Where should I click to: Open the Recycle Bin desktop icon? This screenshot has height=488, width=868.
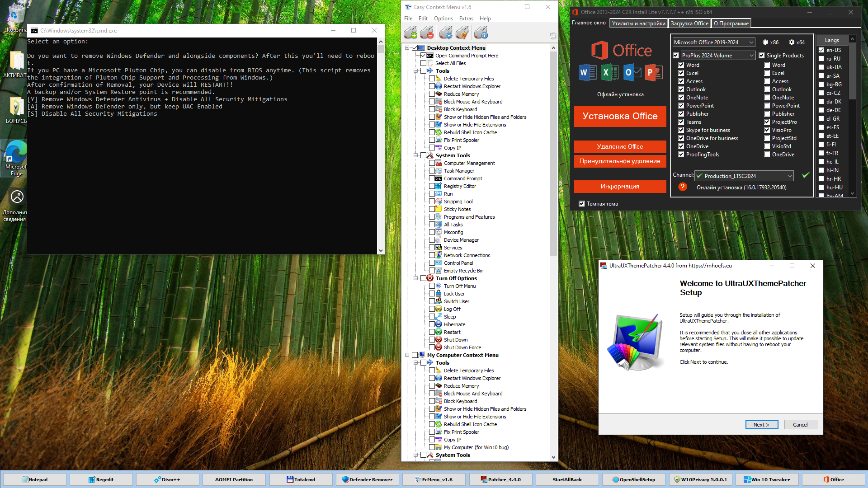(x=16, y=18)
